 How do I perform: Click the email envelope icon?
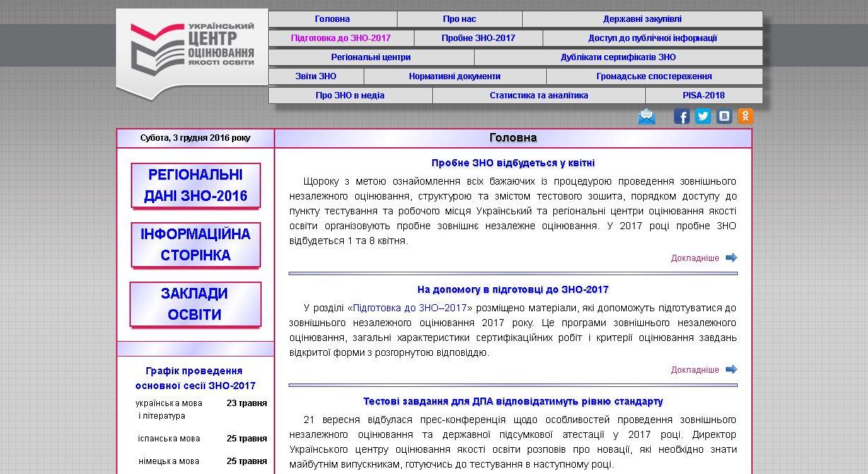[x=647, y=117]
